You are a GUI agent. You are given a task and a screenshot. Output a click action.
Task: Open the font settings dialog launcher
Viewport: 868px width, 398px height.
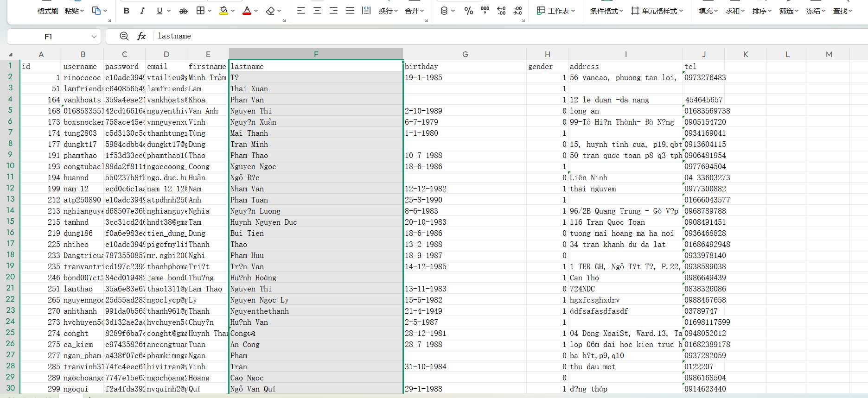pyautogui.click(x=283, y=21)
